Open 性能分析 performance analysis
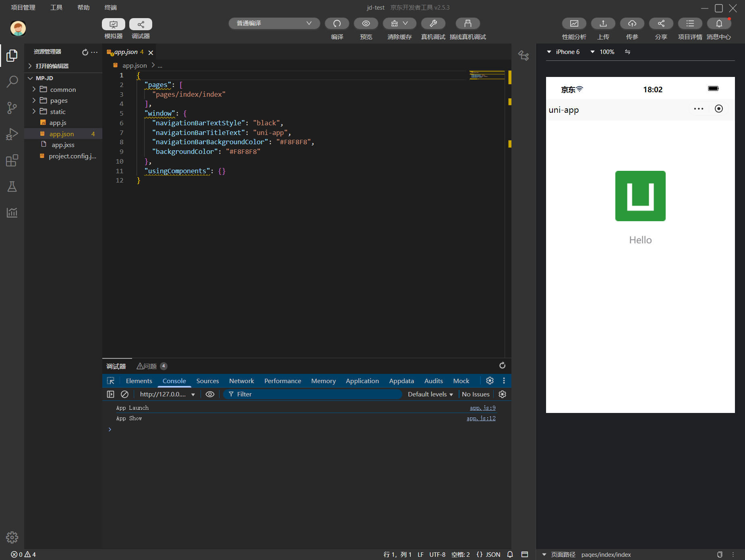Viewport: 745px width, 560px height. click(574, 24)
